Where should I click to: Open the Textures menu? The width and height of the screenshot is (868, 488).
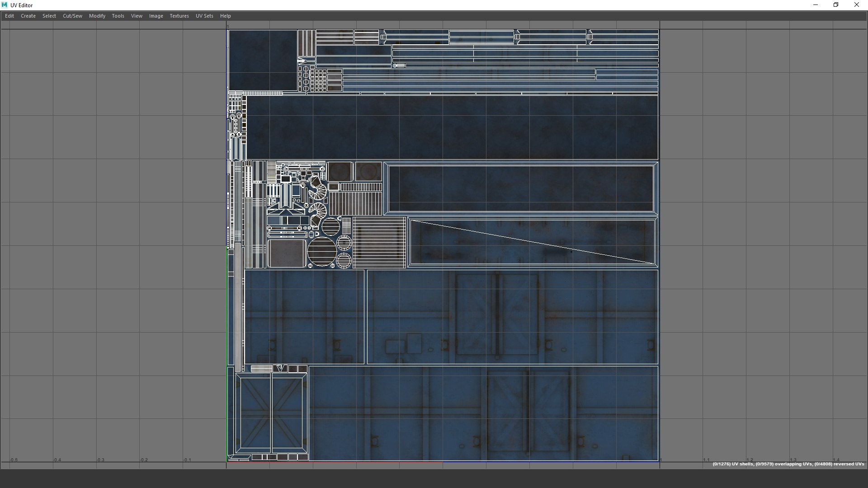pyautogui.click(x=179, y=16)
